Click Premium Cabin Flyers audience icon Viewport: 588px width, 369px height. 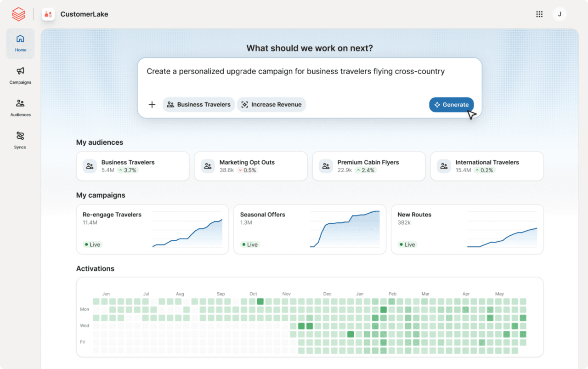point(326,166)
